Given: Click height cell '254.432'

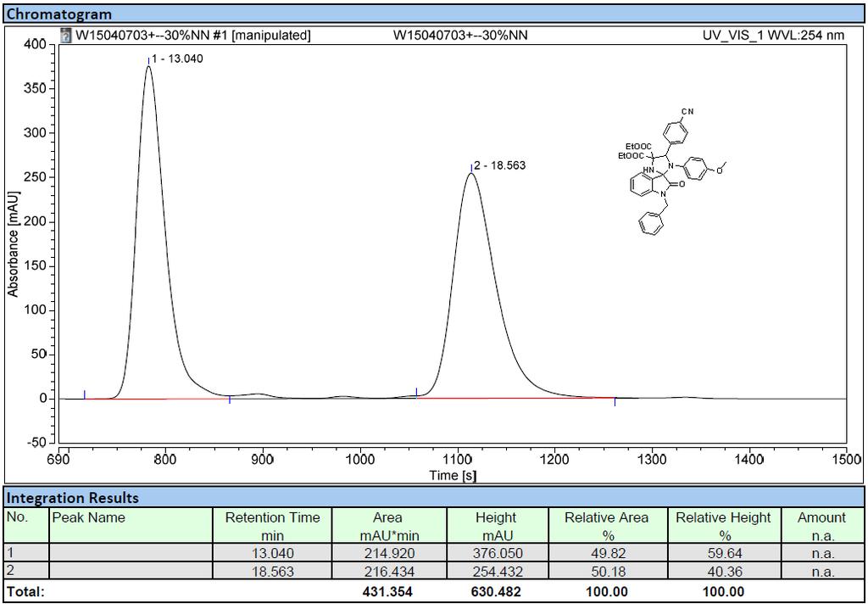Looking at the screenshot, I should 497,572.
